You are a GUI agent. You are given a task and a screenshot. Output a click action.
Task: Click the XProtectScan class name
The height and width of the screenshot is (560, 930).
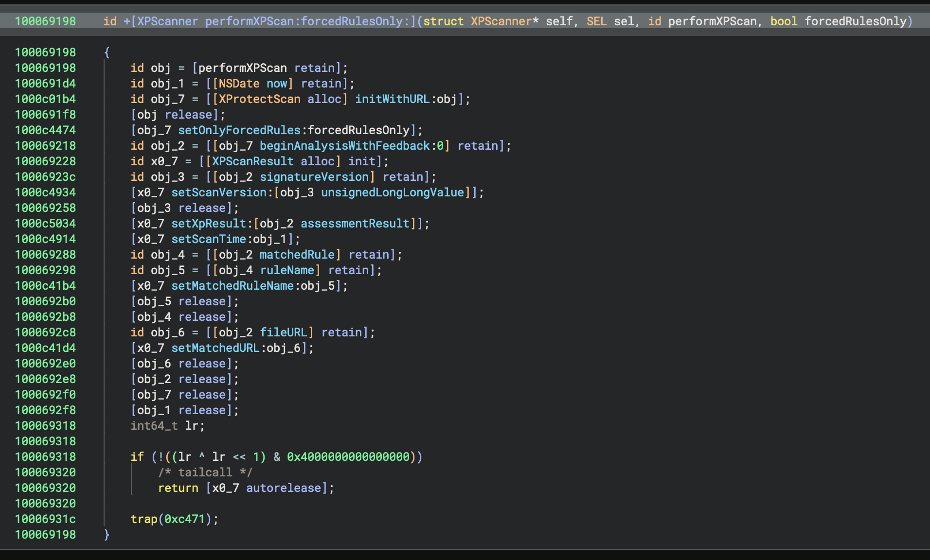coord(259,99)
